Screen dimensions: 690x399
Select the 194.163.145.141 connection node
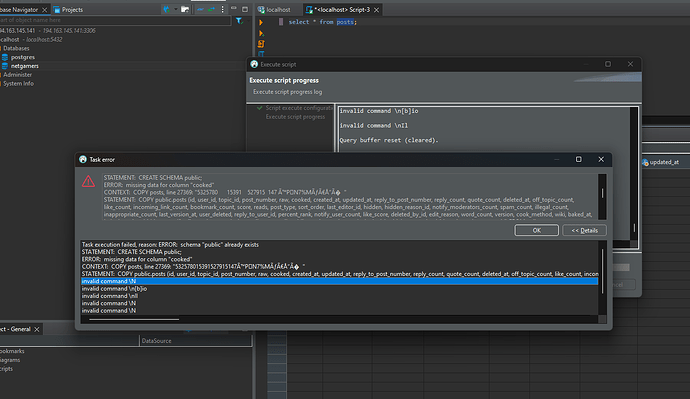pos(48,30)
